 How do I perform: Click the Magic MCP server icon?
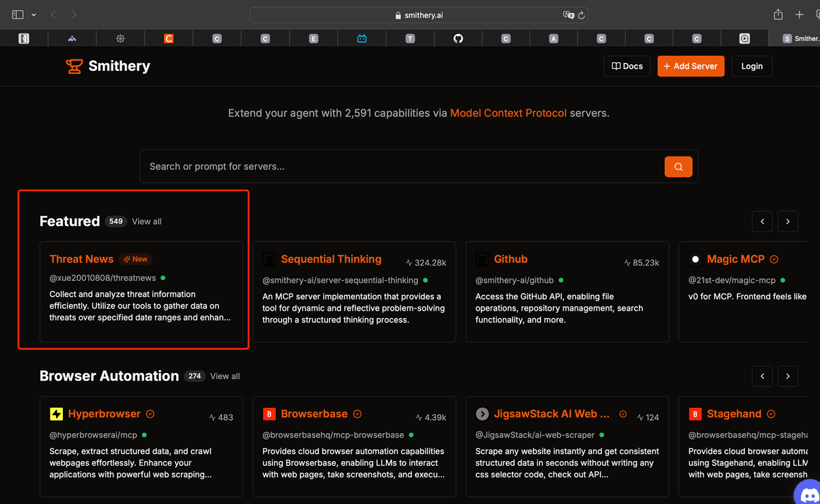696,260
